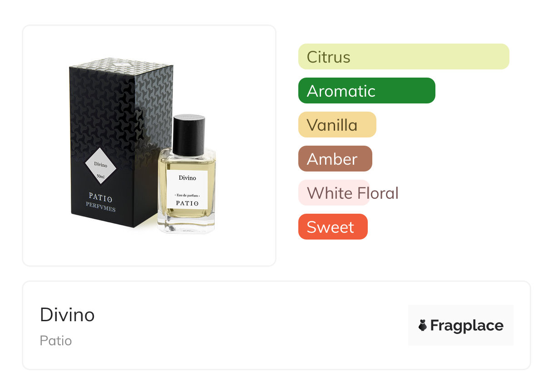Select the White Floral accord label
The height and width of the screenshot is (392, 553).
tap(352, 193)
